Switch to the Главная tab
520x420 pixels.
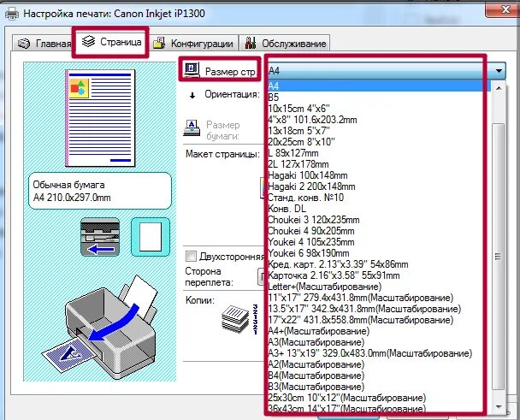point(44,43)
